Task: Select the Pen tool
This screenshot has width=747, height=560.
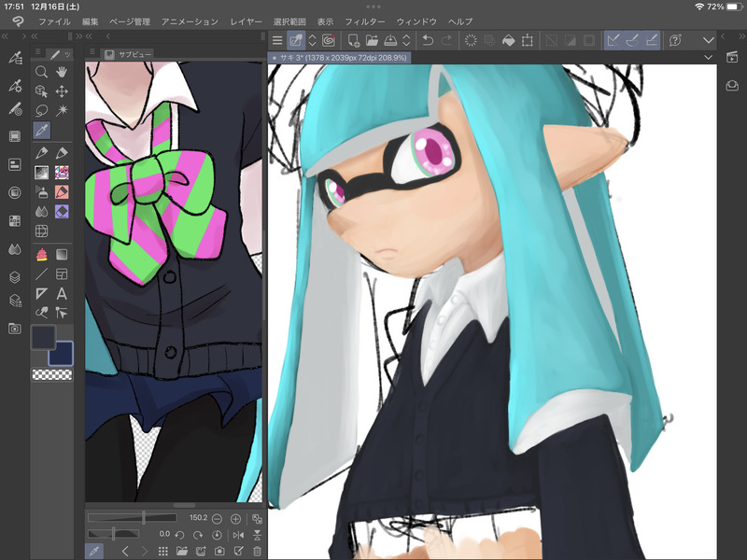Action: coord(41,153)
